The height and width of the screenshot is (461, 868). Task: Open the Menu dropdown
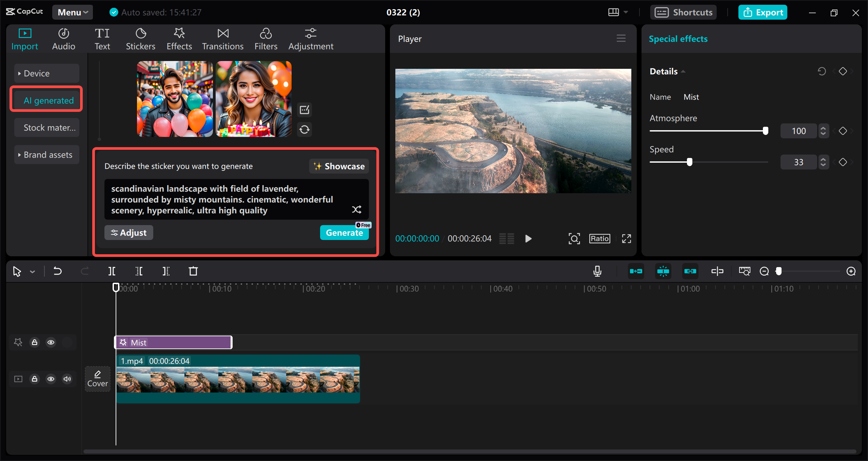point(72,12)
